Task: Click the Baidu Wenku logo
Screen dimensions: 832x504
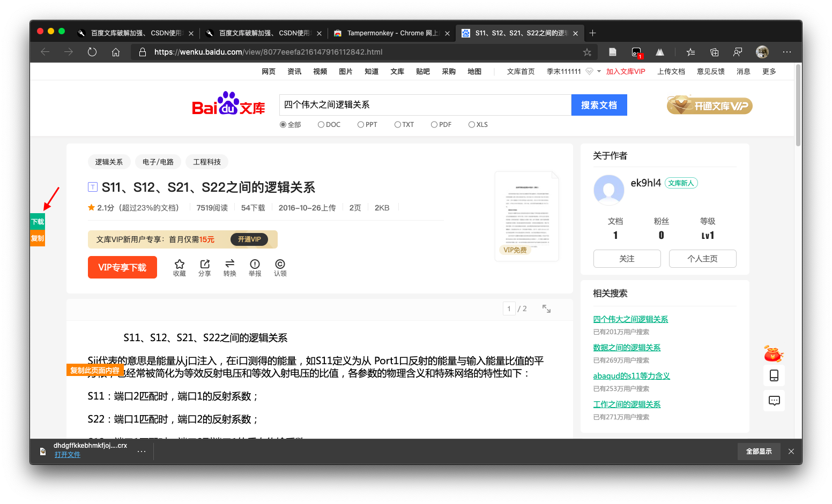Action: click(x=229, y=104)
